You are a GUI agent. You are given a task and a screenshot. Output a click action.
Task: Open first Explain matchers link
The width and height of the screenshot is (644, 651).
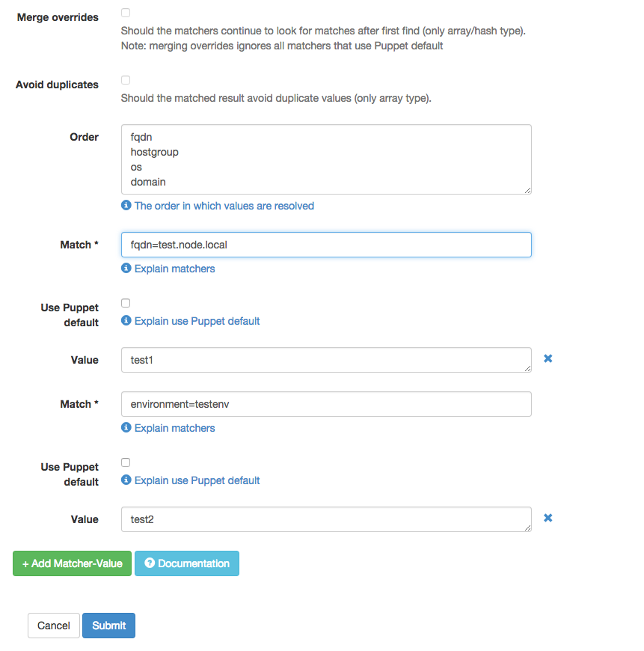(175, 269)
